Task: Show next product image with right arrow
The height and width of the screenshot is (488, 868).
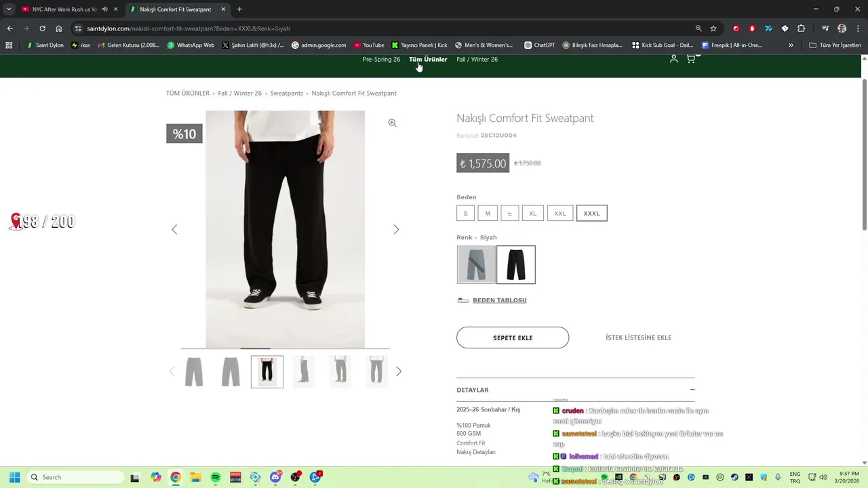Action: click(396, 230)
